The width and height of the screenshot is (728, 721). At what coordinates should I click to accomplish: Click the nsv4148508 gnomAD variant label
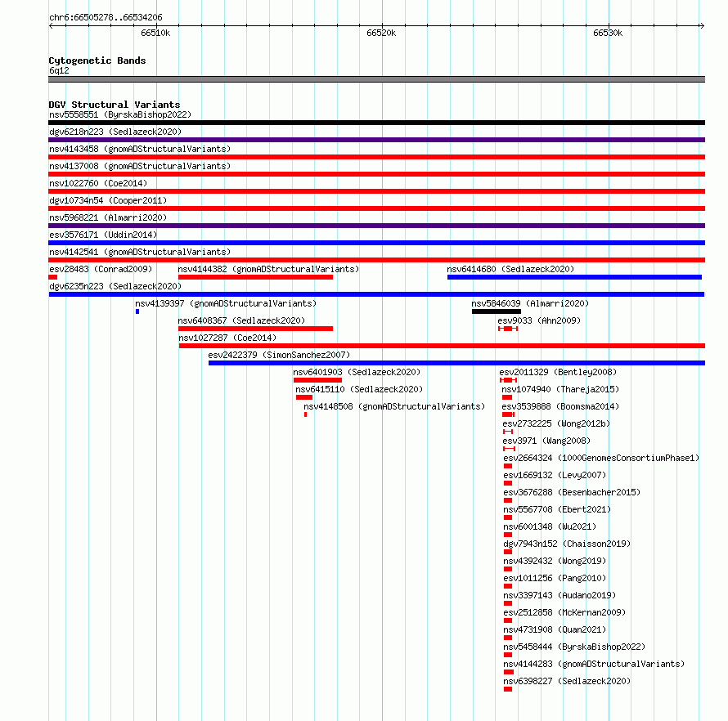coord(394,406)
